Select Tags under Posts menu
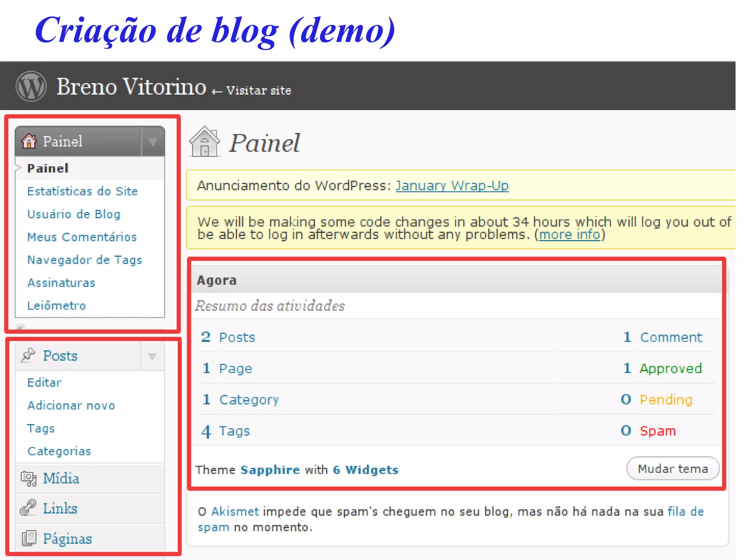 click(x=41, y=428)
